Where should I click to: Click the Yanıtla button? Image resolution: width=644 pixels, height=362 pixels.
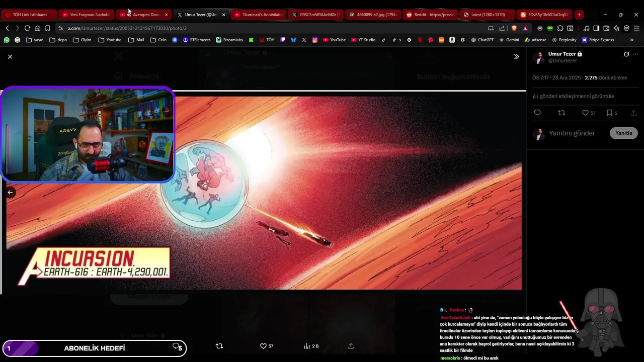pyautogui.click(x=624, y=133)
